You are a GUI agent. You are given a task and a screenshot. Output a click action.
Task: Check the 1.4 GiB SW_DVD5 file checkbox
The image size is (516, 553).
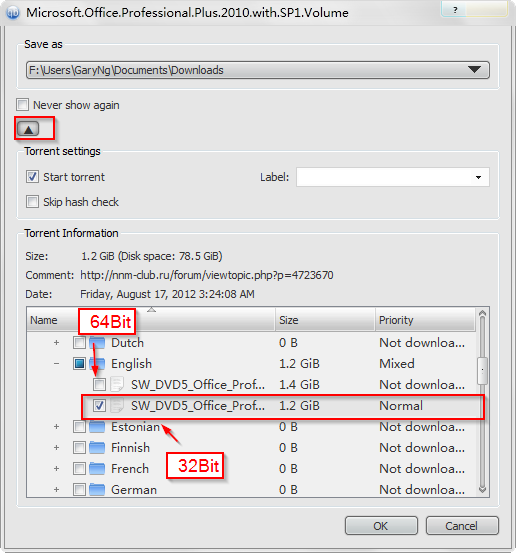(99, 384)
